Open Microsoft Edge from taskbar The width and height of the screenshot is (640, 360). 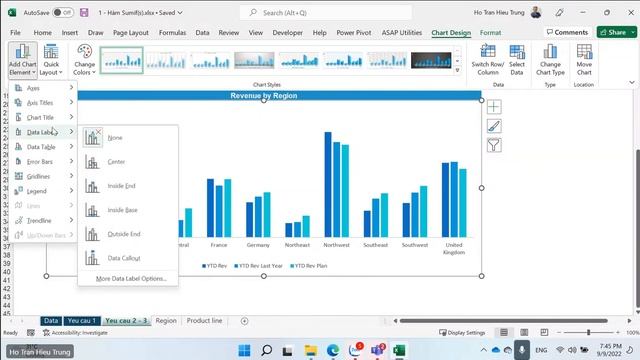tap(333, 350)
